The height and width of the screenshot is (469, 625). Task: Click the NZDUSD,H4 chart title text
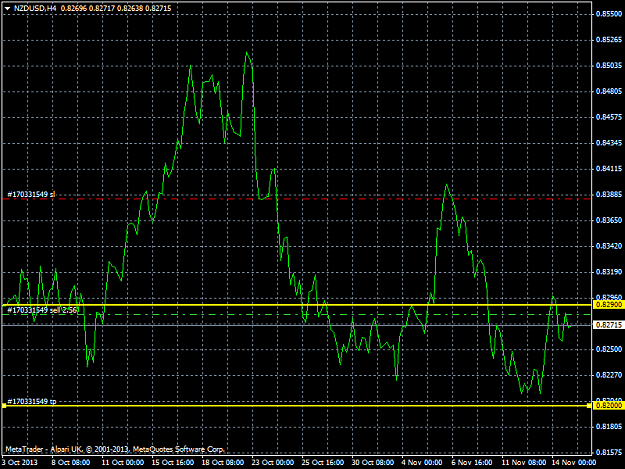tap(35, 8)
